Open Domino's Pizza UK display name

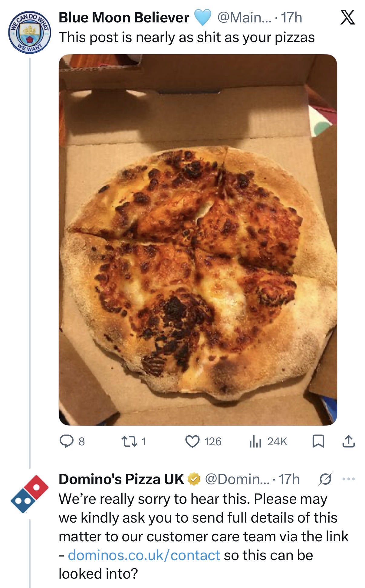click(121, 479)
